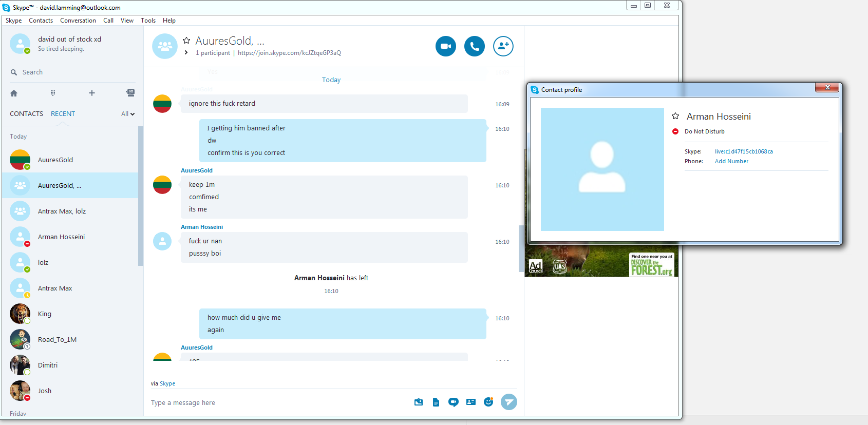
Task: Click the Do Not Disturb status icon
Action: [675, 131]
